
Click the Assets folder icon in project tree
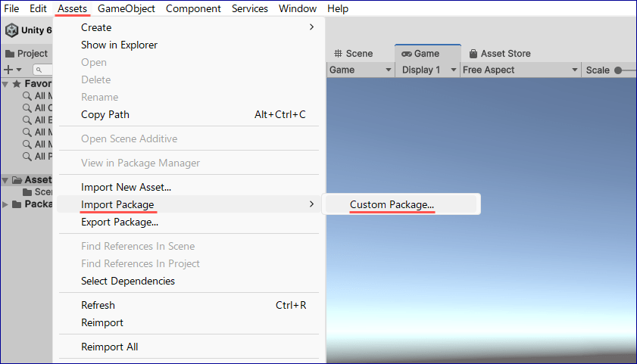17,180
